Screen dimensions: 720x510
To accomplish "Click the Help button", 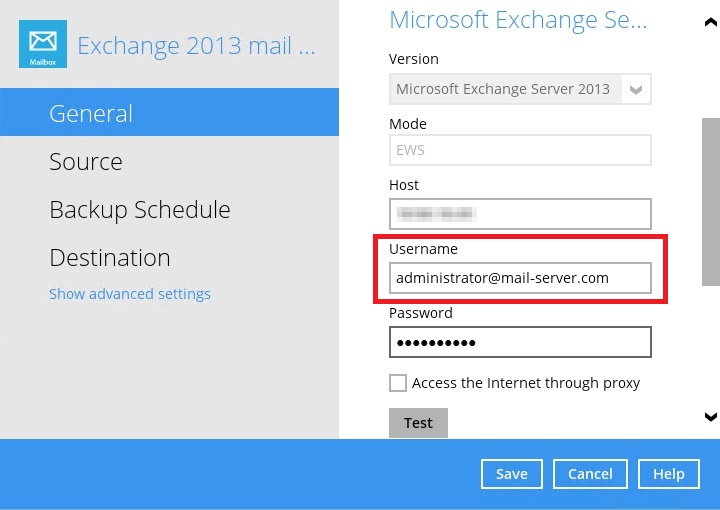I will tap(669, 474).
